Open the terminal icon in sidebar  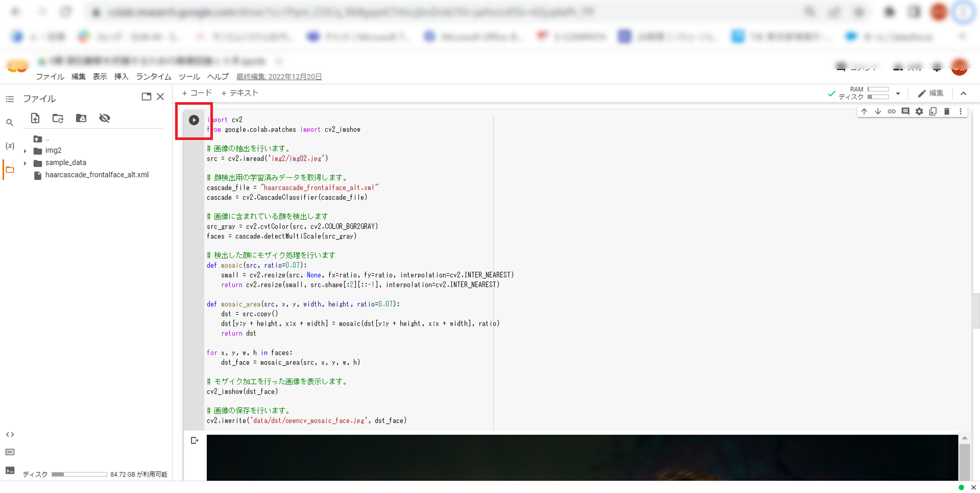pyautogui.click(x=10, y=470)
